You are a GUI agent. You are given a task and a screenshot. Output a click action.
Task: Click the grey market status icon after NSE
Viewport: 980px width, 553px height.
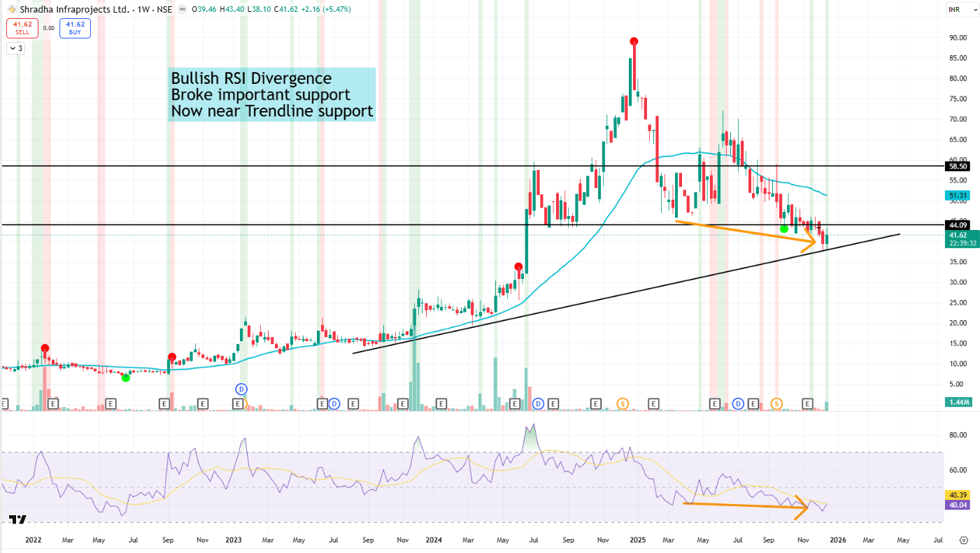(183, 9)
